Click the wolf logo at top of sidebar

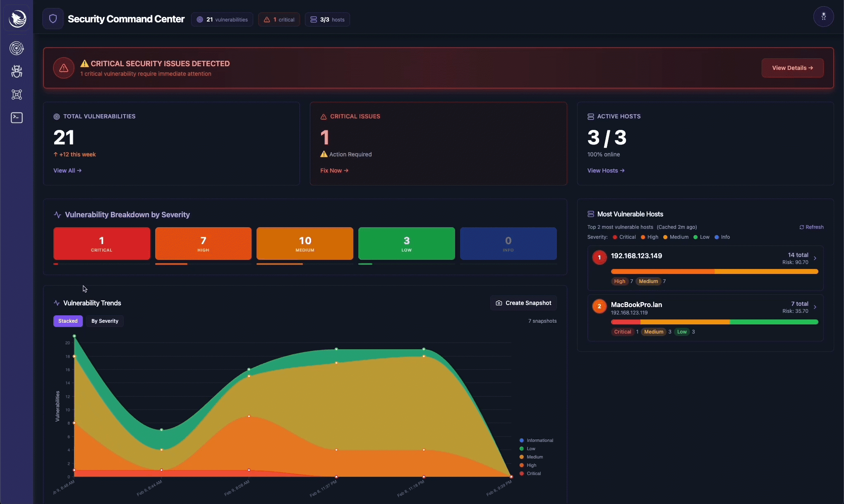(x=17, y=19)
